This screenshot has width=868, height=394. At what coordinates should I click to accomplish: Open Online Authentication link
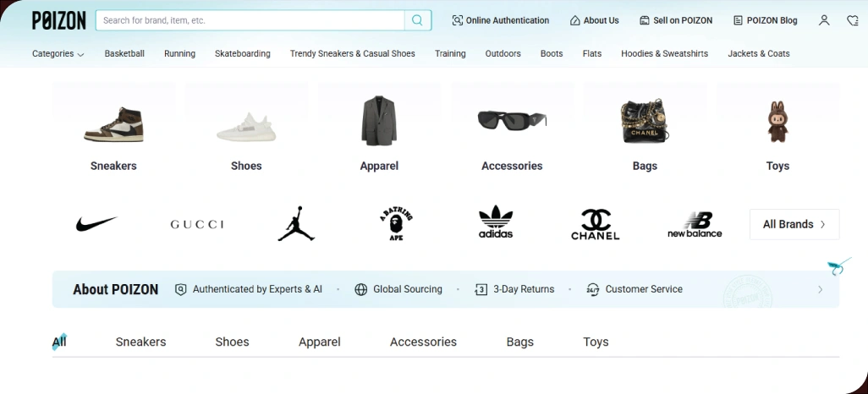(x=501, y=20)
